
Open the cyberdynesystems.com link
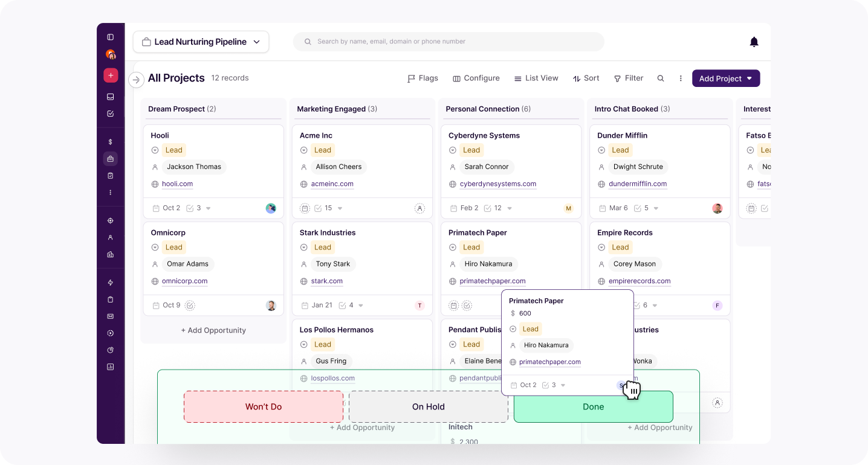[497, 184]
